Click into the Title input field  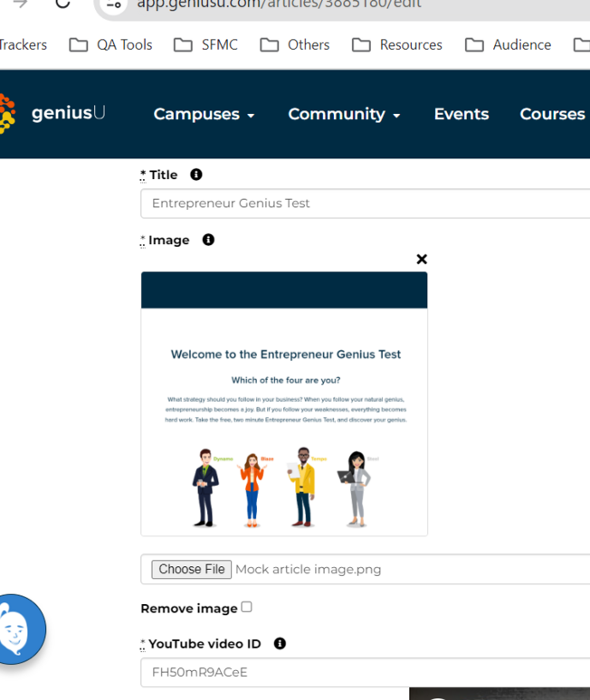click(366, 203)
